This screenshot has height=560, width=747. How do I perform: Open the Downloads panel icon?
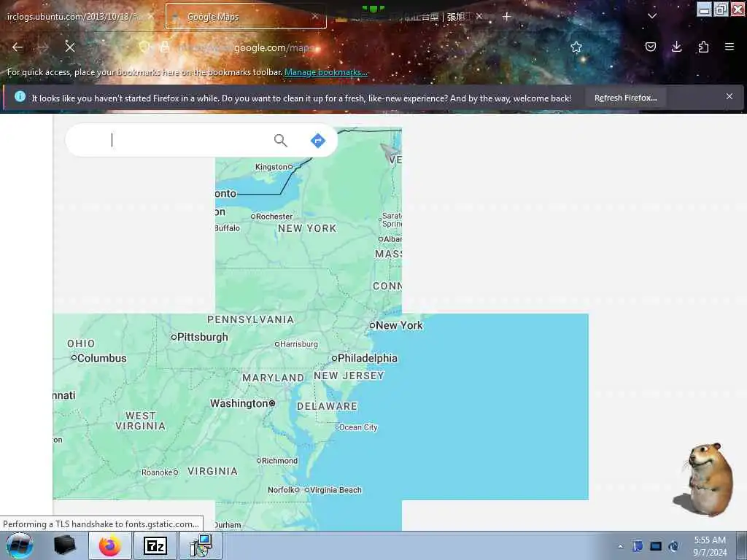(676, 47)
